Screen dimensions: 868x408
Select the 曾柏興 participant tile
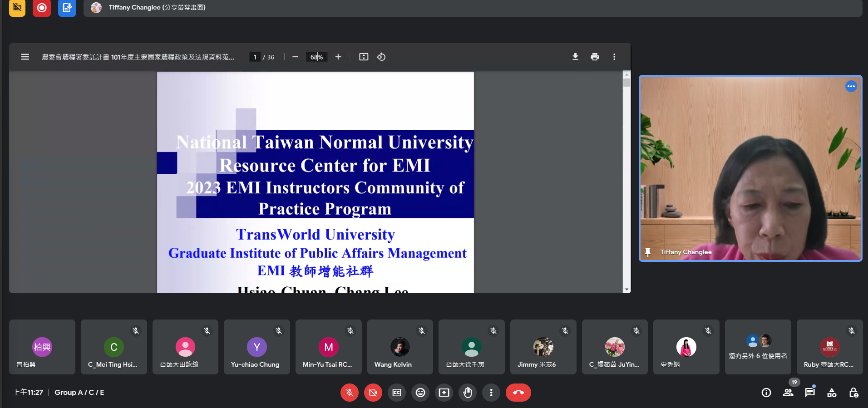pos(42,347)
